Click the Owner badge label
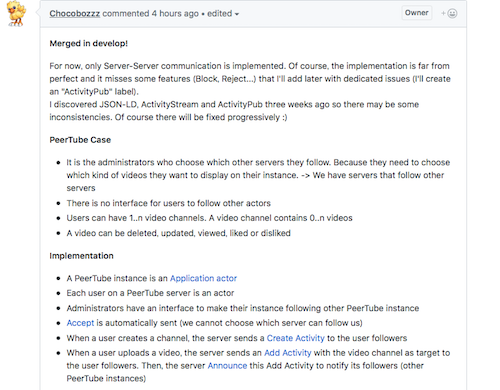Screen dimensions: 500x390 417,13
